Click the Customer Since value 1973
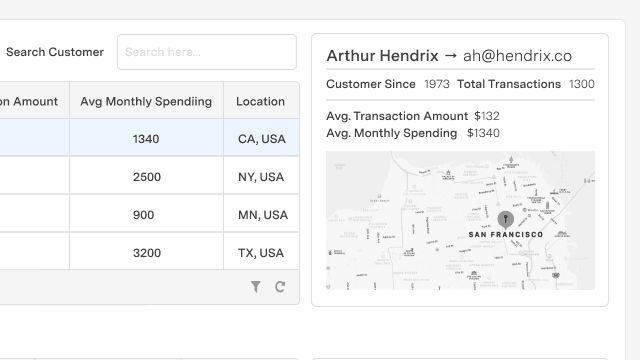The width and height of the screenshot is (640, 360). pos(437,84)
